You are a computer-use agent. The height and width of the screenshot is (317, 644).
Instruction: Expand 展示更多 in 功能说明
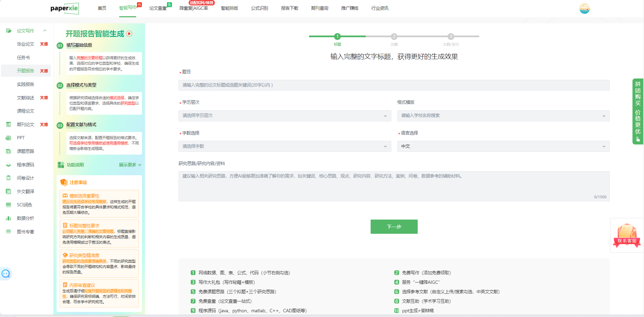click(x=130, y=165)
